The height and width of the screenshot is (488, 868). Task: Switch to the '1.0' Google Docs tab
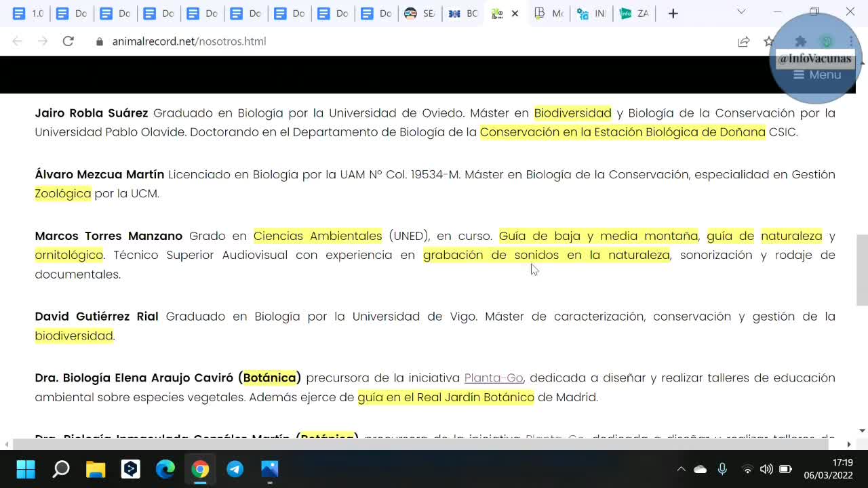click(x=28, y=14)
